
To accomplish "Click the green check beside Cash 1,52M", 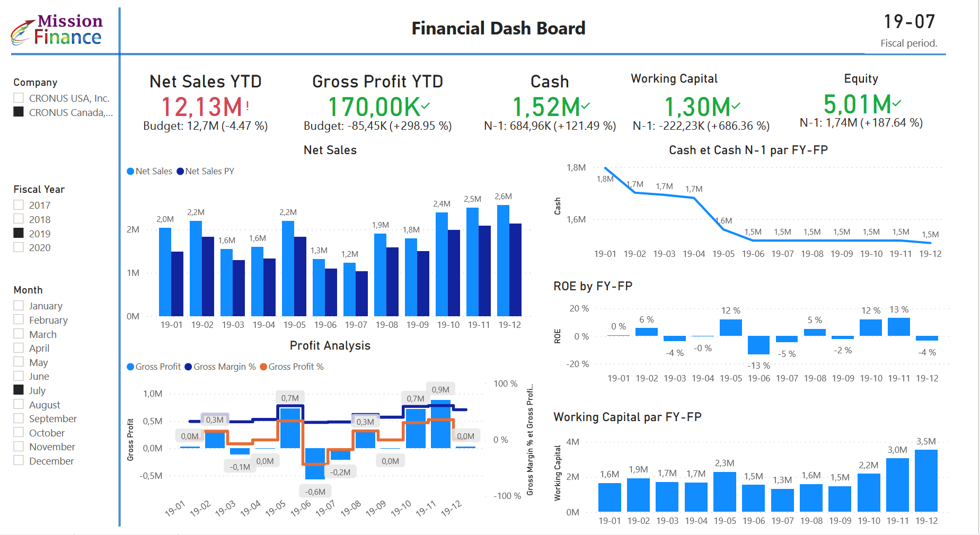I will click(585, 106).
